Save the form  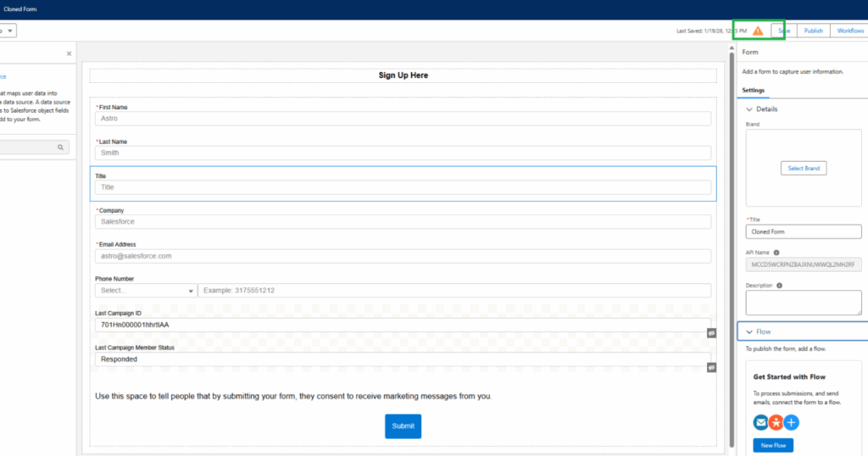point(784,31)
